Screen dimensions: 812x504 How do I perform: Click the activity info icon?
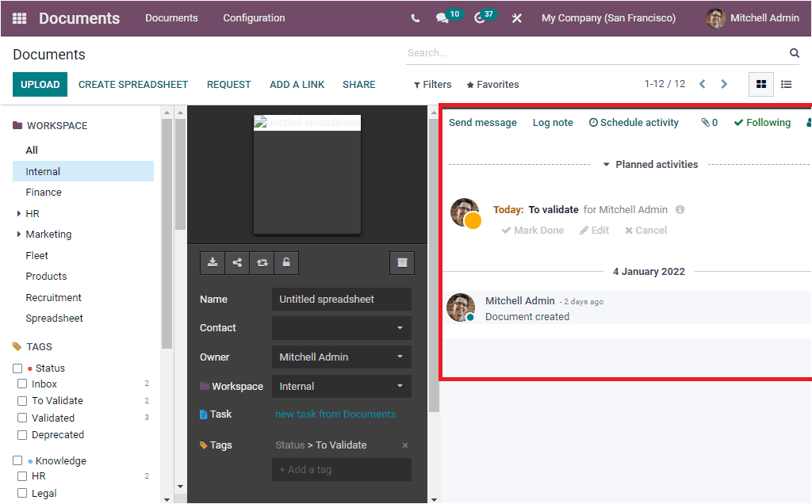pos(680,209)
